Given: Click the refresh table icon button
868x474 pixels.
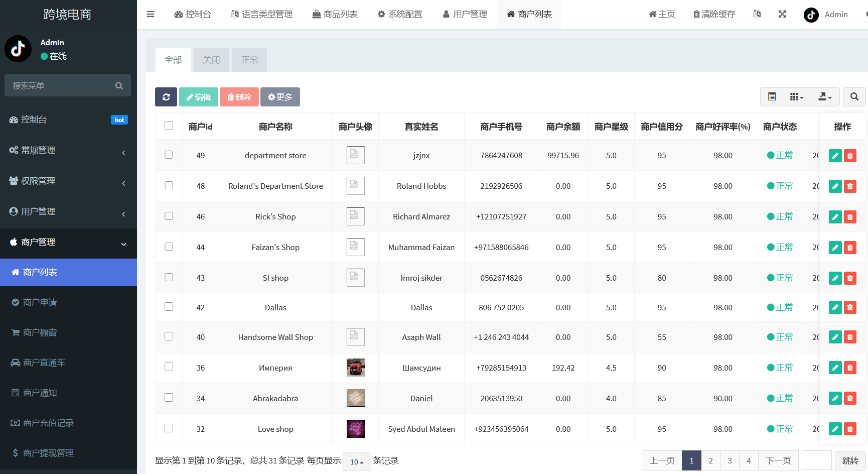Looking at the screenshot, I should click(x=166, y=97).
